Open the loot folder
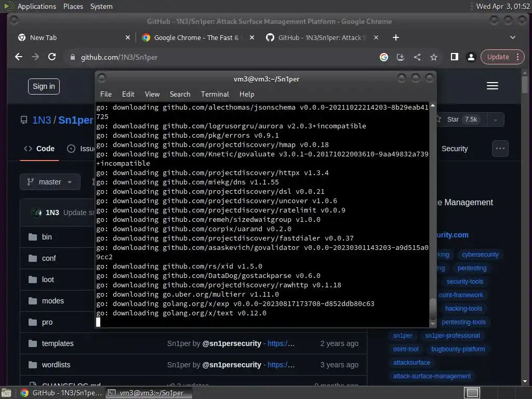The height and width of the screenshot is (399, 532). [x=48, y=280]
